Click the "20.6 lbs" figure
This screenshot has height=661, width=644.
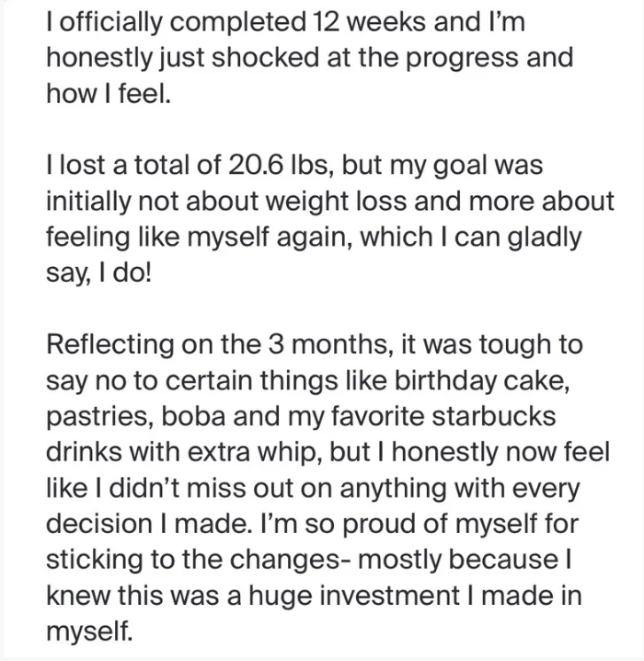point(278,165)
